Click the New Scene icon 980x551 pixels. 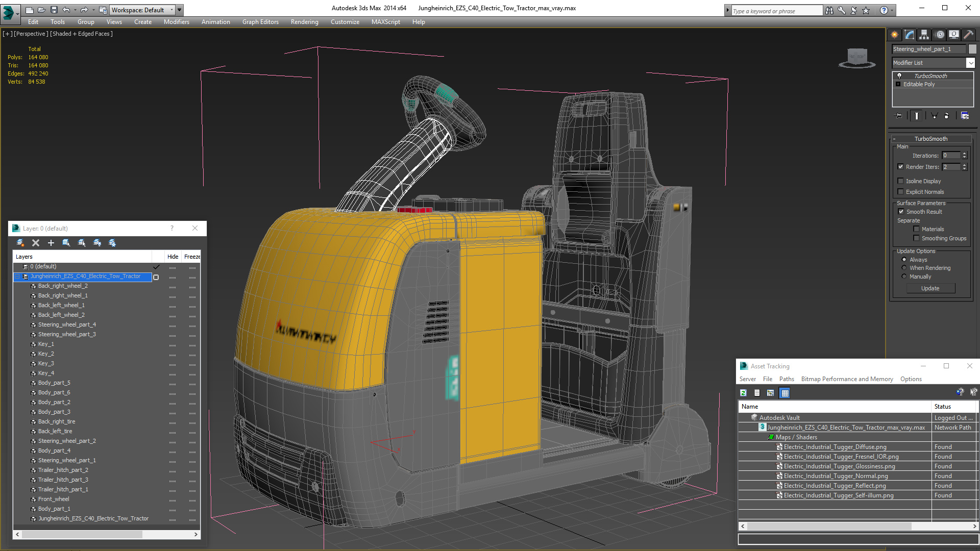click(29, 10)
